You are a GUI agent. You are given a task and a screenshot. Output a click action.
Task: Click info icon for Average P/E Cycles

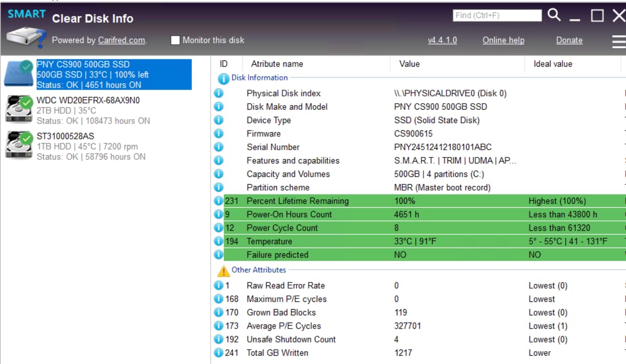tap(218, 326)
